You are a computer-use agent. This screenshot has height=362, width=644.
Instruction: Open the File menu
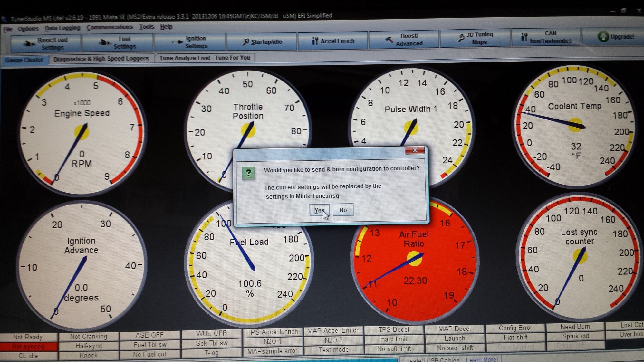pos(7,29)
